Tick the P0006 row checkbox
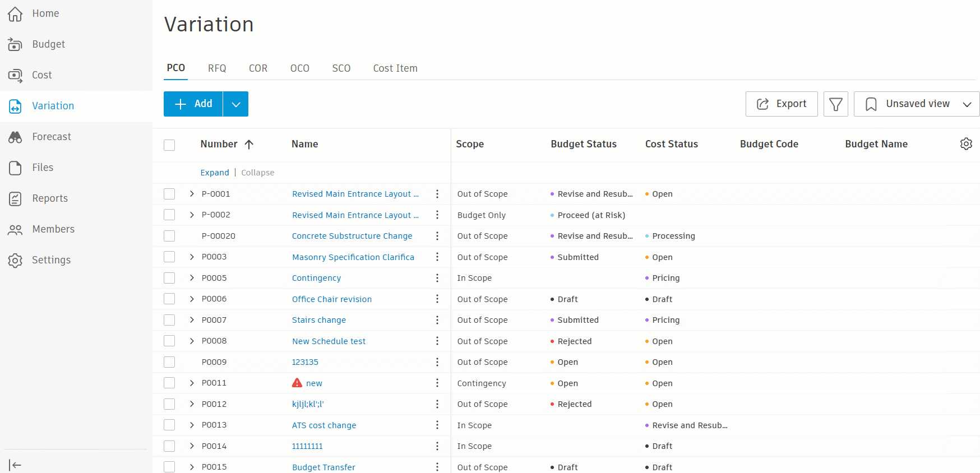This screenshot has width=980, height=473. [169, 299]
